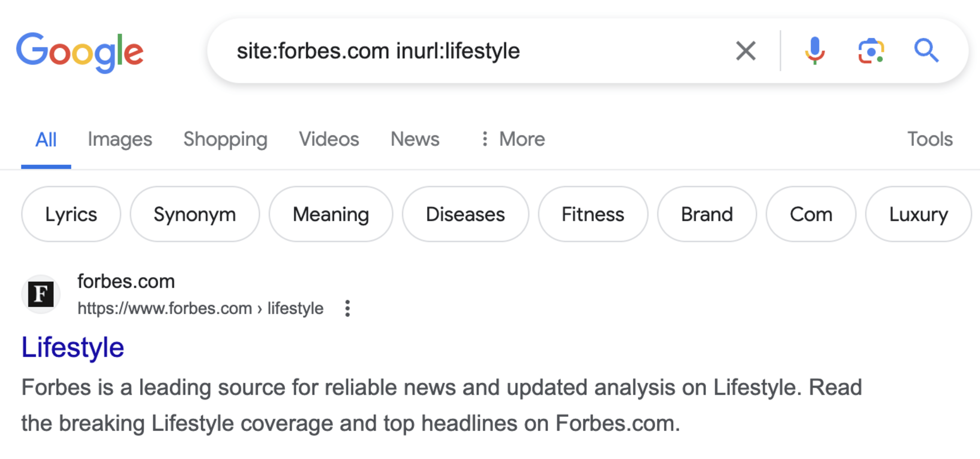
Task: Toggle the Lyrics refinement chip
Action: pos(71,214)
